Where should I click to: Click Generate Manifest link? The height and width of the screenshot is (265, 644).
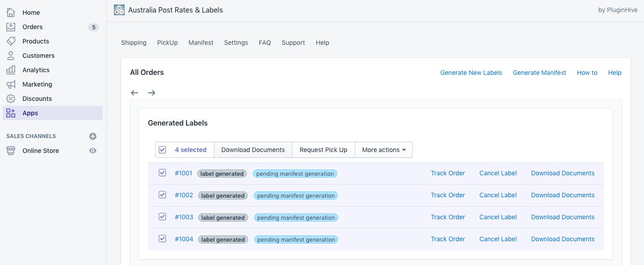point(540,73)
